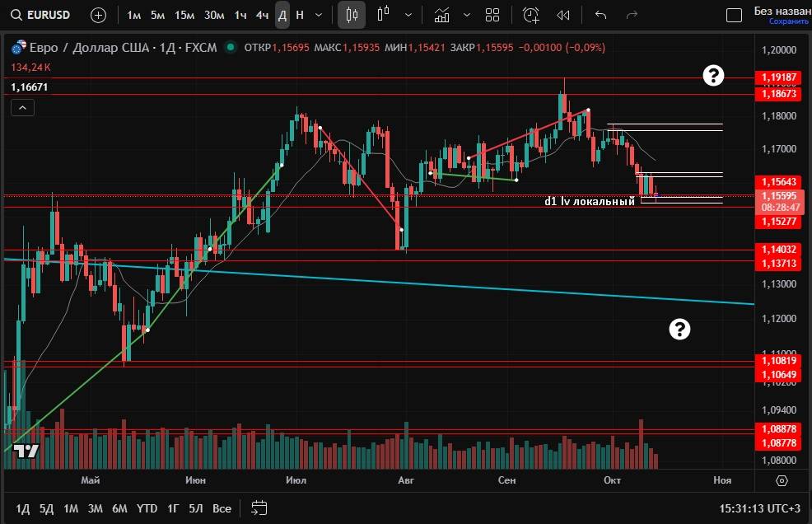Open the indicators icon in toolbar
Image resolution: width=812 pixels, height=524 pixels.
tap(442, 15)
